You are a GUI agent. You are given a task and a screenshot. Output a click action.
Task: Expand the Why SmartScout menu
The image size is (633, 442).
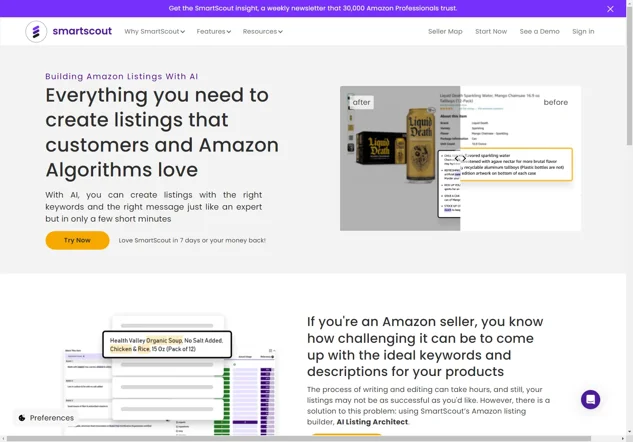[x=154, y=31]
